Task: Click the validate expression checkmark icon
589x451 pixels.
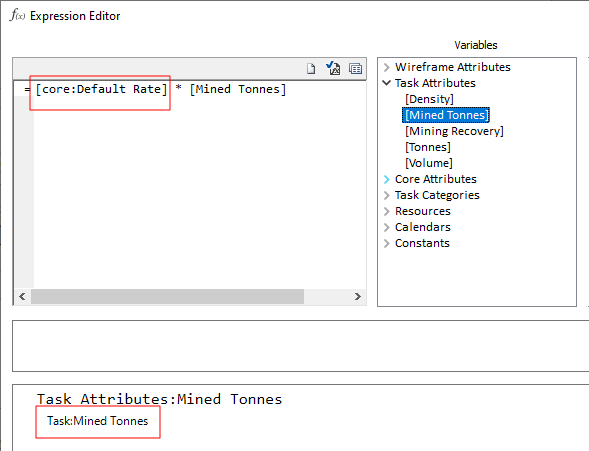Action: pyautogui.click(x=333, y=68)
